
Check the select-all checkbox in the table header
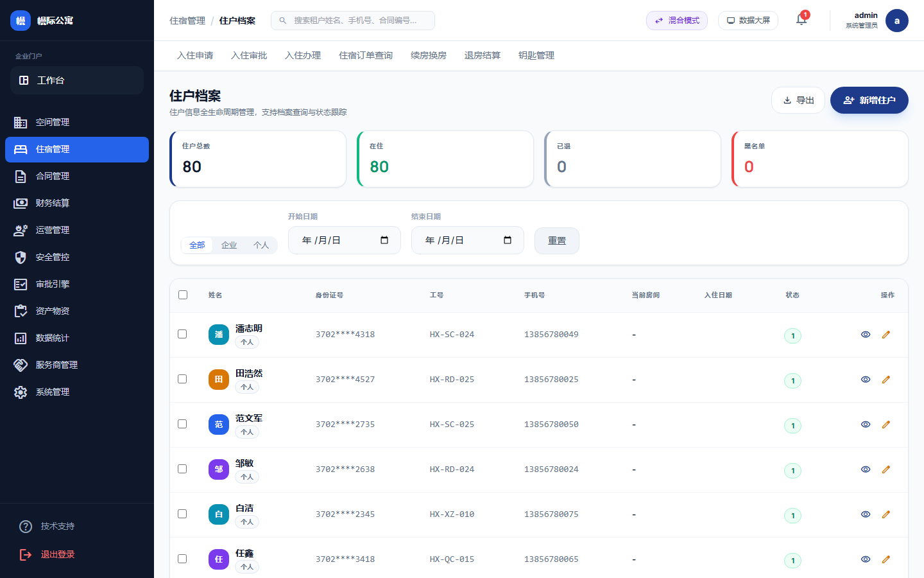point(183,294)
